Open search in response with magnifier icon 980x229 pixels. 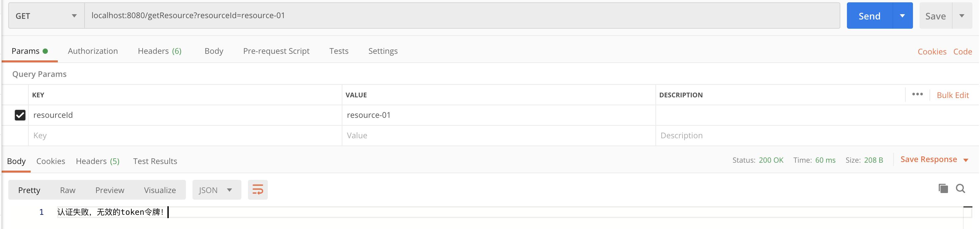960,188
